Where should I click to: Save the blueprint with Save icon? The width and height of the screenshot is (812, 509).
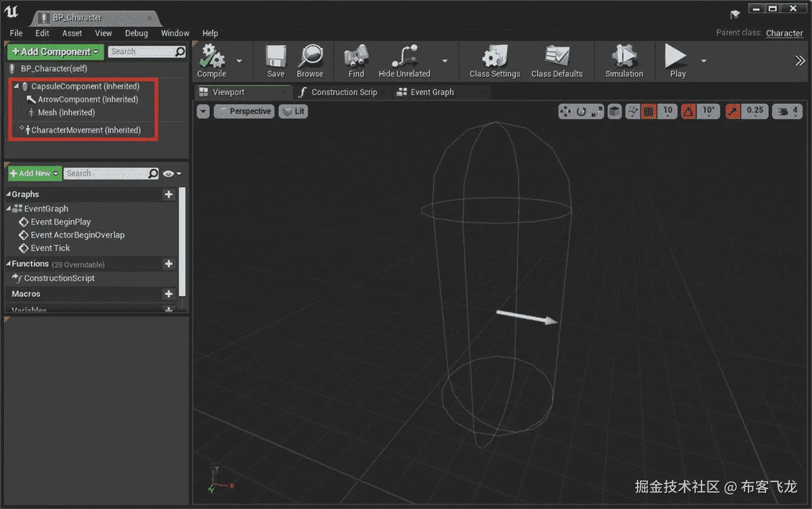click(x=276, y=56)
